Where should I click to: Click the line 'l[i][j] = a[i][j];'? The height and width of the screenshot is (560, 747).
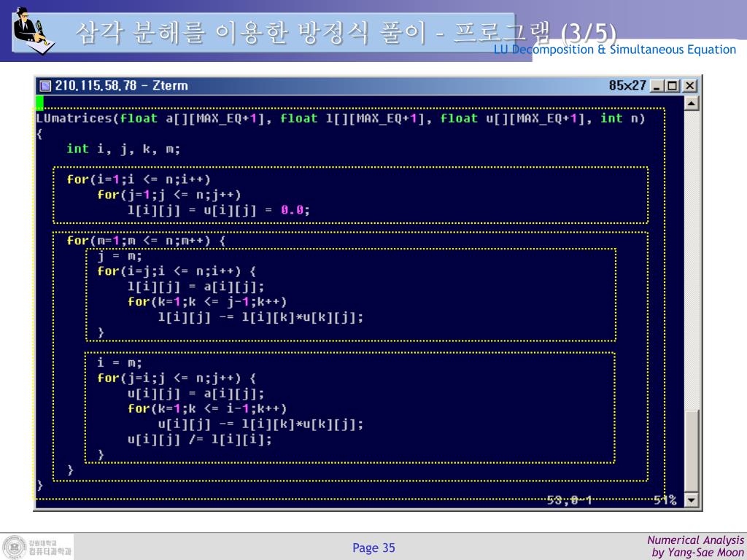tap(196, 287)
